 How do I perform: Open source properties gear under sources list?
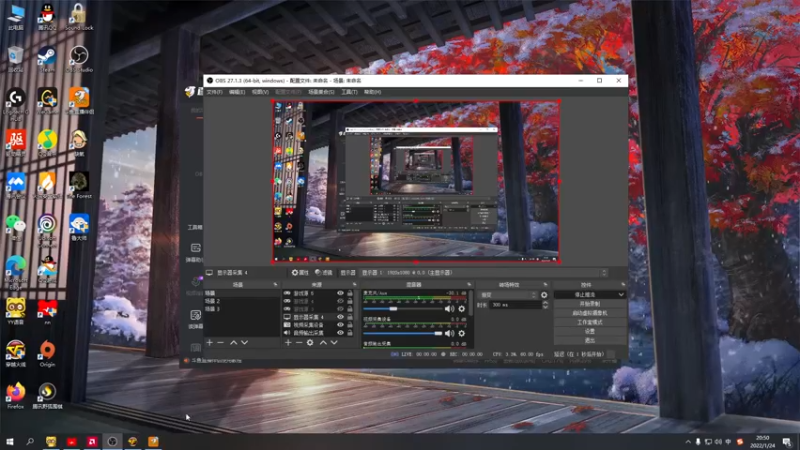tap(310, 342)
